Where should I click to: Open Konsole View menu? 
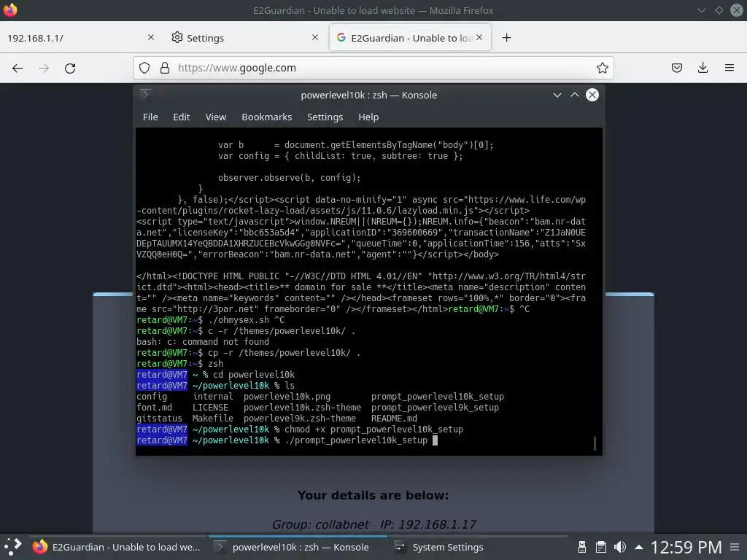pyautogui.click(x=216, y=117)
